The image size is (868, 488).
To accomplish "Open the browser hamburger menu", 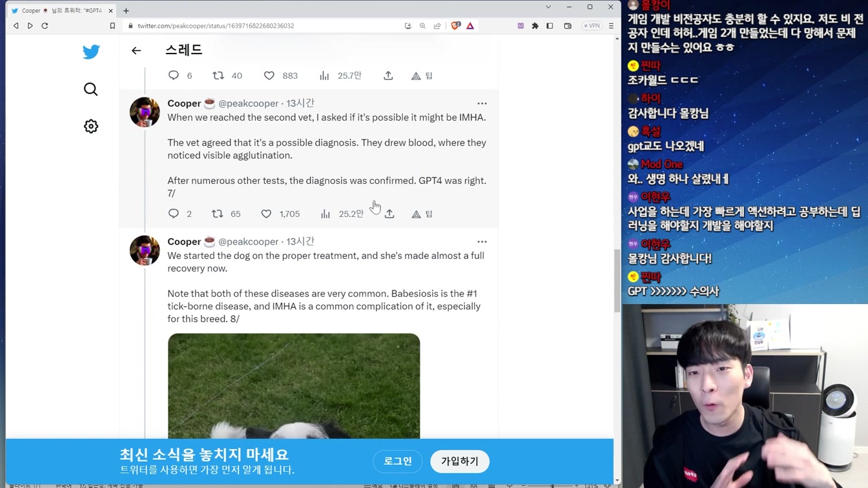I will tap(611, 26).
